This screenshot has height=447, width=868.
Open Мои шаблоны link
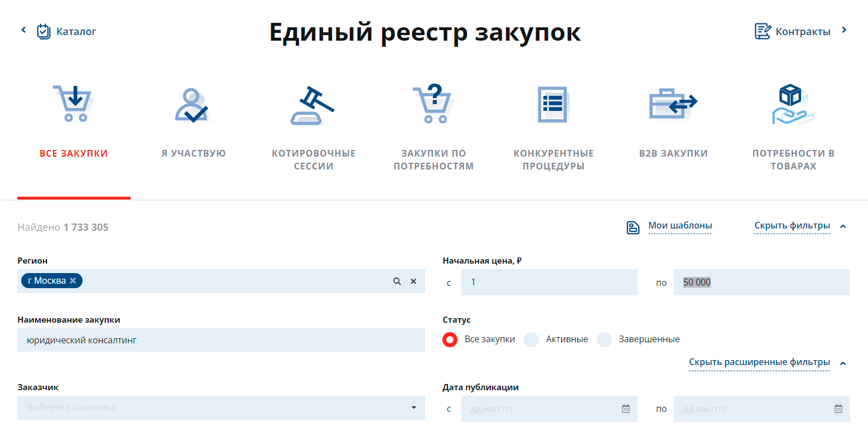[x=680, y=226]
